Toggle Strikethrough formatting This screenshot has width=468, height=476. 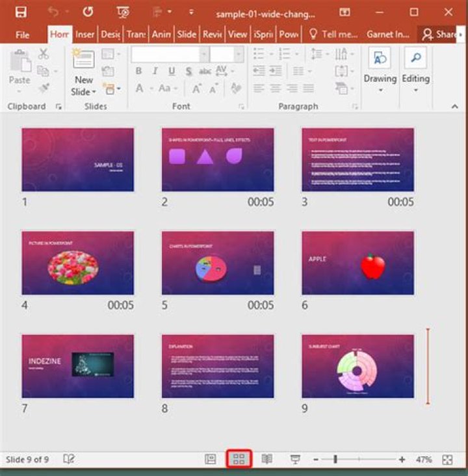point(205,72)
